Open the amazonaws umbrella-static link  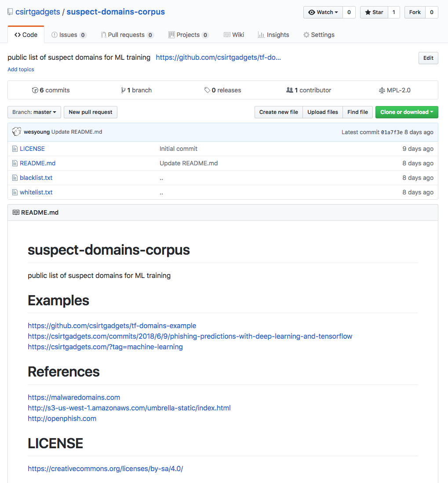tap(129, 408)
